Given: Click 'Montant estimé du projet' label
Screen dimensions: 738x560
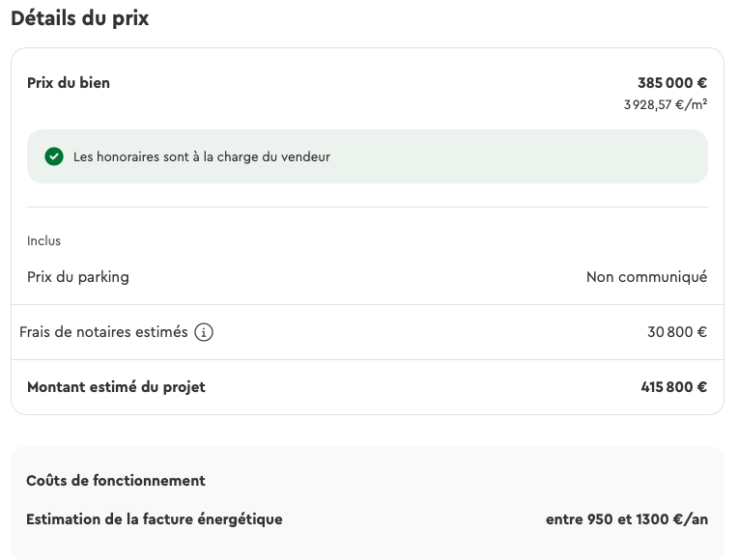Looking at the screenshot, I should point(116,387).
